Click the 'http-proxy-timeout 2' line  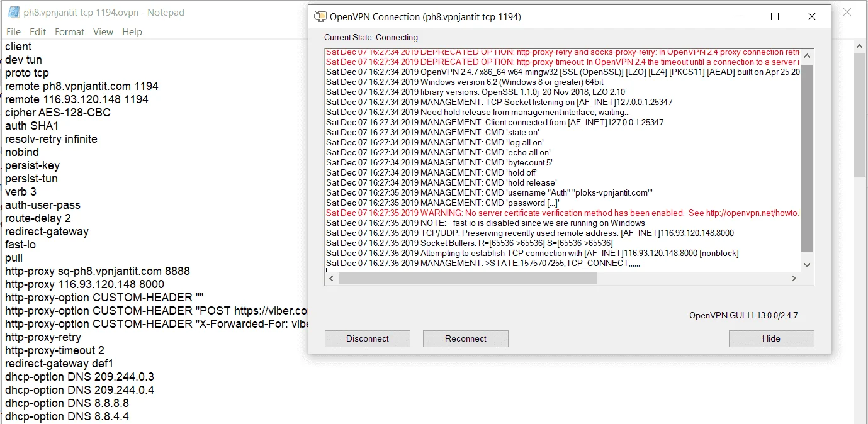(55, 350)
